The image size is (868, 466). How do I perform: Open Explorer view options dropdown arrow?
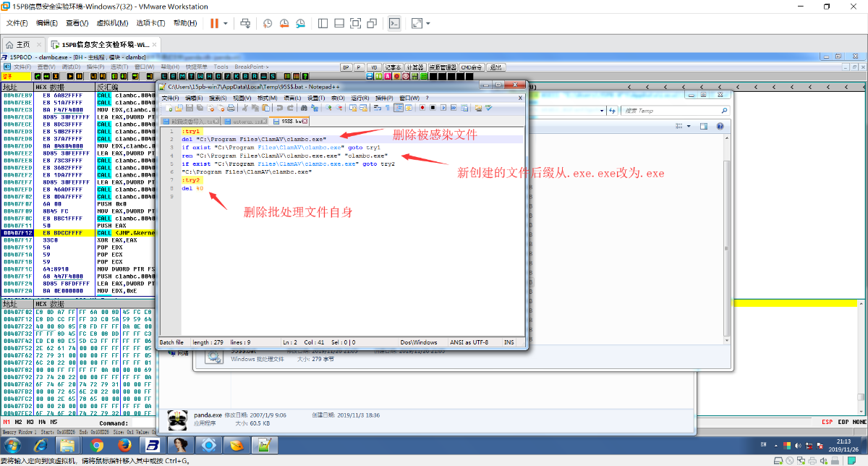coord(689,127)
